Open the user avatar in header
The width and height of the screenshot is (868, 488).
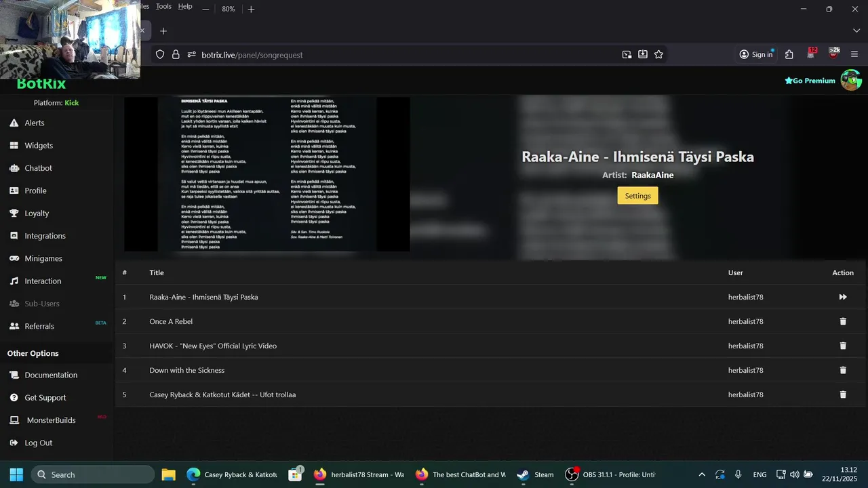coord(851,80)
